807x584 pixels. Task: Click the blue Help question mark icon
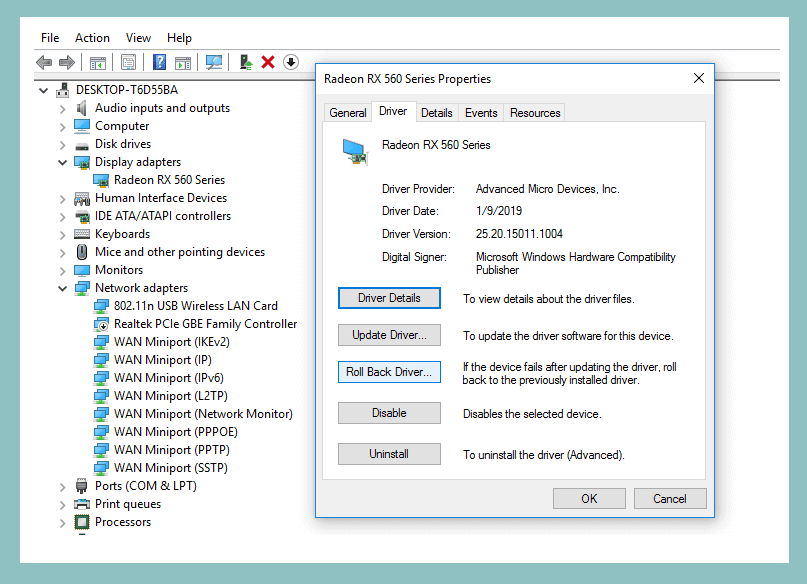(160, 62)
